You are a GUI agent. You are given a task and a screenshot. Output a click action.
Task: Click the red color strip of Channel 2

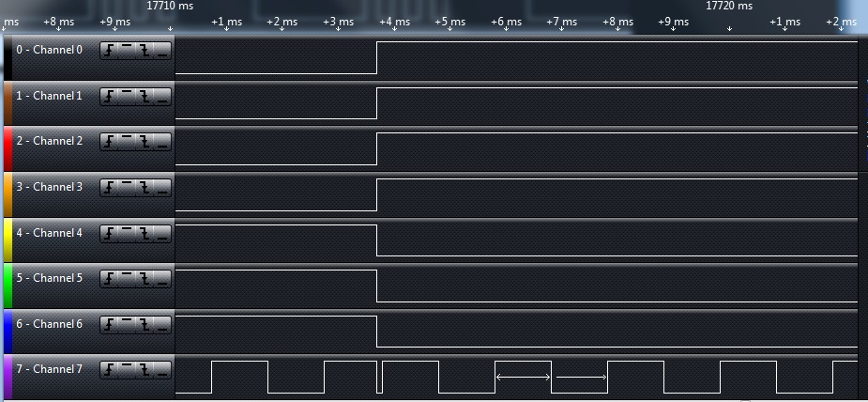8,148
